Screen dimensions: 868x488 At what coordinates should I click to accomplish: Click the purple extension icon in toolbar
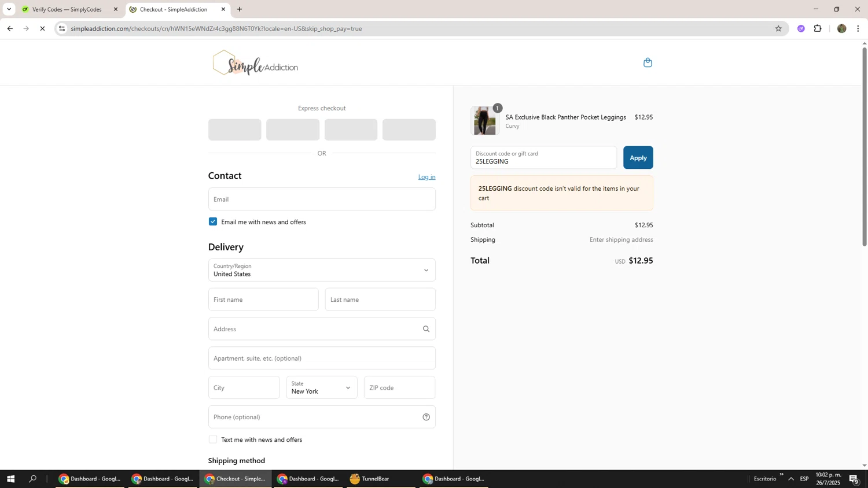801,28
